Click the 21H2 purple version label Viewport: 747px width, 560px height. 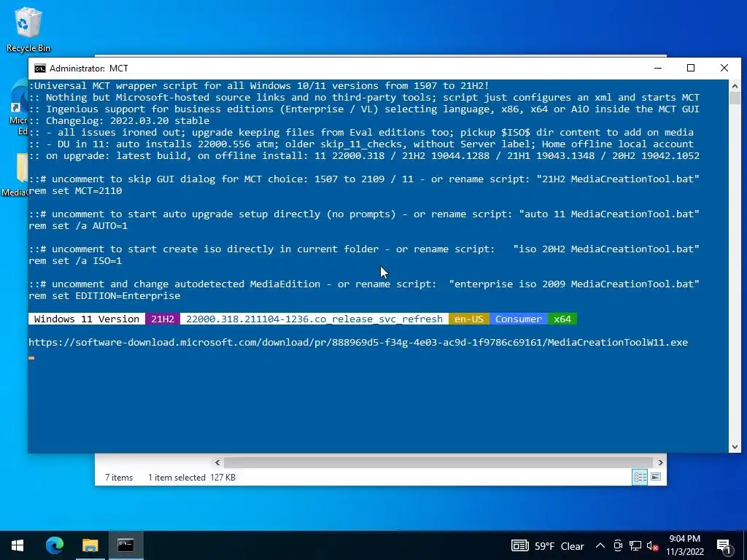click(x=163, y=319)
